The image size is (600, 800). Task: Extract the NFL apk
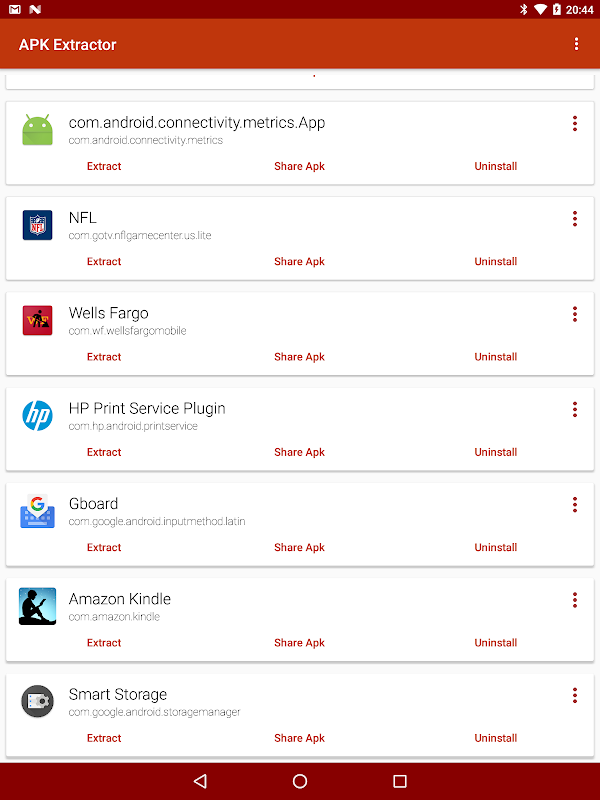(x=104, y=261)
